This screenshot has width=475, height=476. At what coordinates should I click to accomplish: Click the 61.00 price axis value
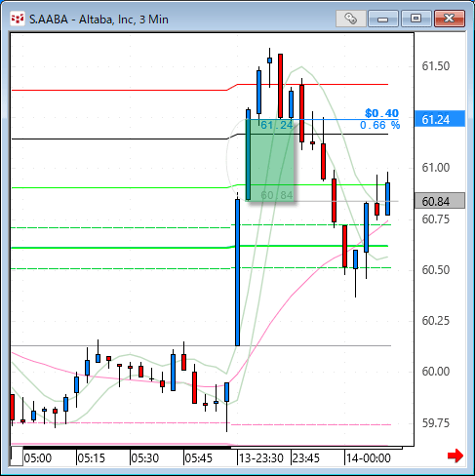[436, 168]
